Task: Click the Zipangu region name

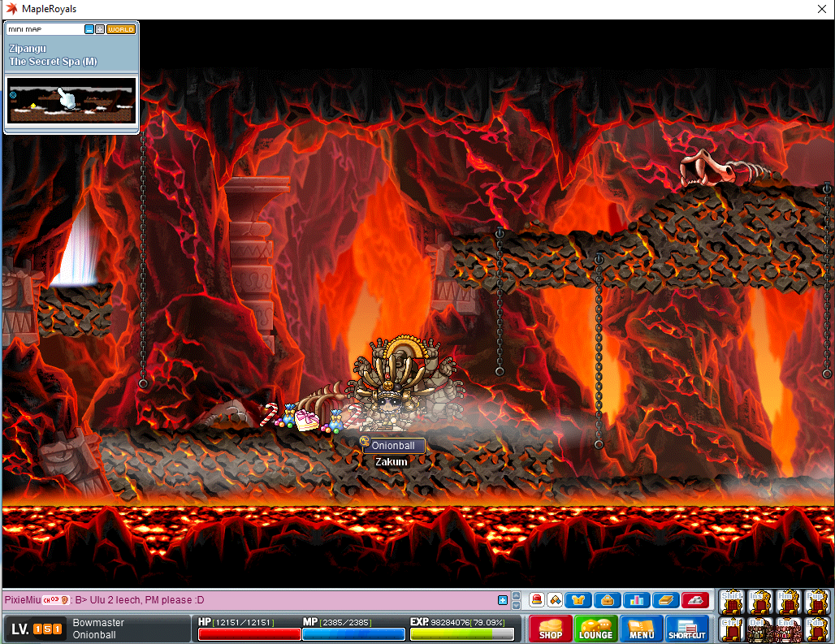Action: point(28,49)
